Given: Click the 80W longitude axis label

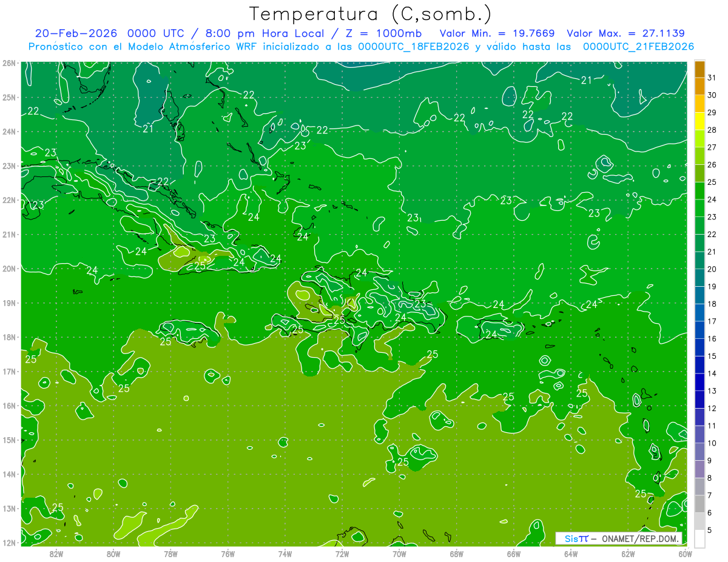Looking at the screenshot, I should (x=113, y=554).
